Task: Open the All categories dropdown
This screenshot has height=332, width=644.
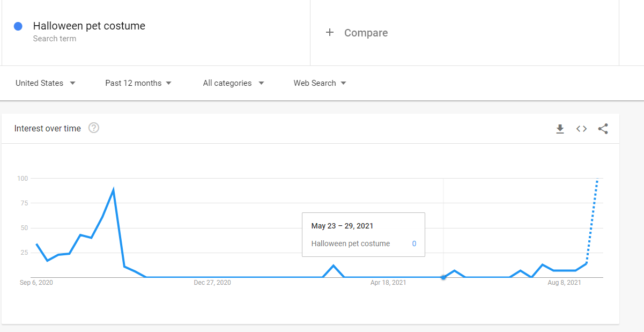Action: tap(233, 83)
